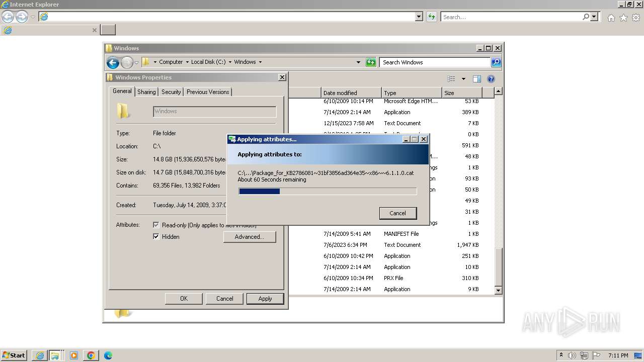
Task: Change folder view layout icon
Action: pos(451,79)
